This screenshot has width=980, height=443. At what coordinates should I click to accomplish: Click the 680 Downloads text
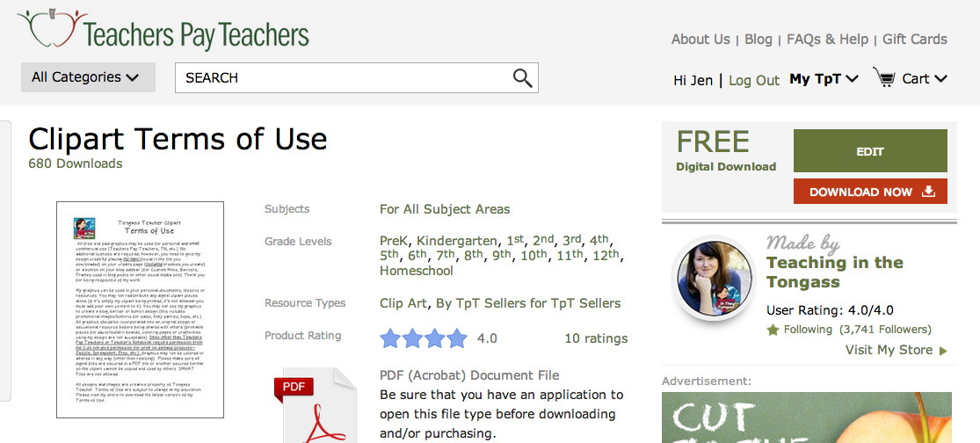click(75, 163)
